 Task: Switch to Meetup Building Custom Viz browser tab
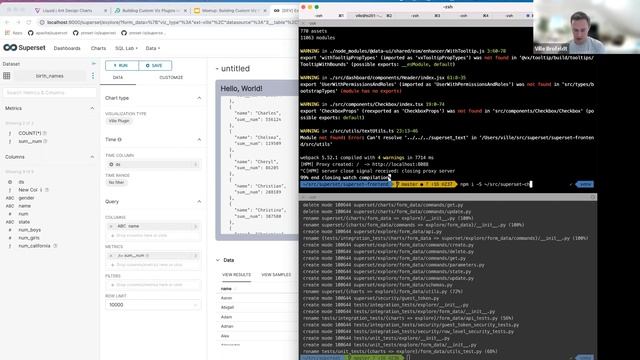[x=231, y=10]
